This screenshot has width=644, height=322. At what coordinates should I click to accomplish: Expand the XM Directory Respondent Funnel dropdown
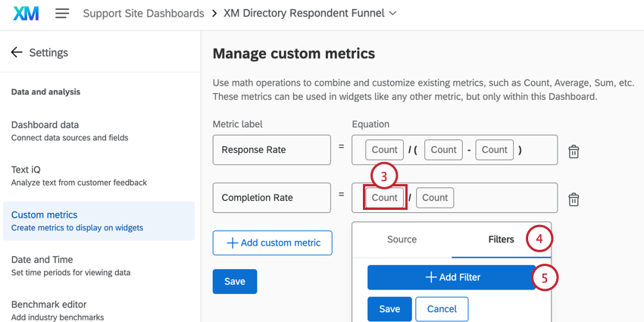[x=392, y=14]
